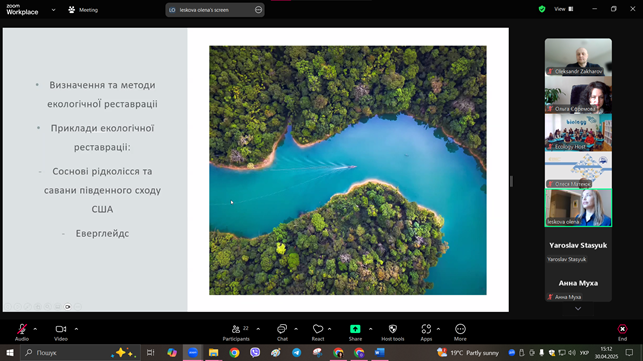The height and width of the screenshot is (361, 643).
Task: Select Oleksandr Zakharov video thumbnail
Action: pos(578,57)
